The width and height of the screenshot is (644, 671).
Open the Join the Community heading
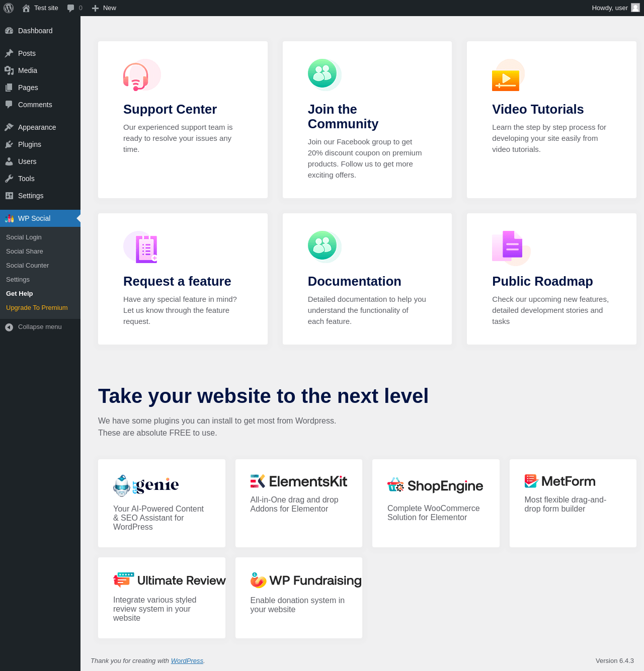pos(343,117)
